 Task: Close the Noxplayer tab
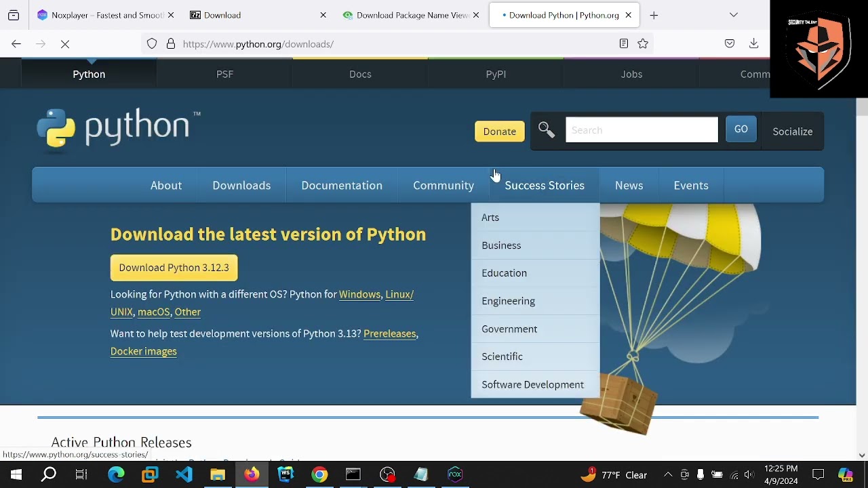[170, 15]
